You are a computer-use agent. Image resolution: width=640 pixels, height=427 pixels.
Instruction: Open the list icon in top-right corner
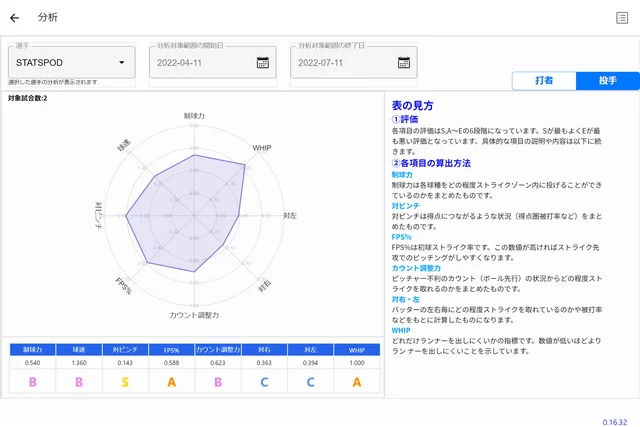pyautogui.click(x=622, y=17)
